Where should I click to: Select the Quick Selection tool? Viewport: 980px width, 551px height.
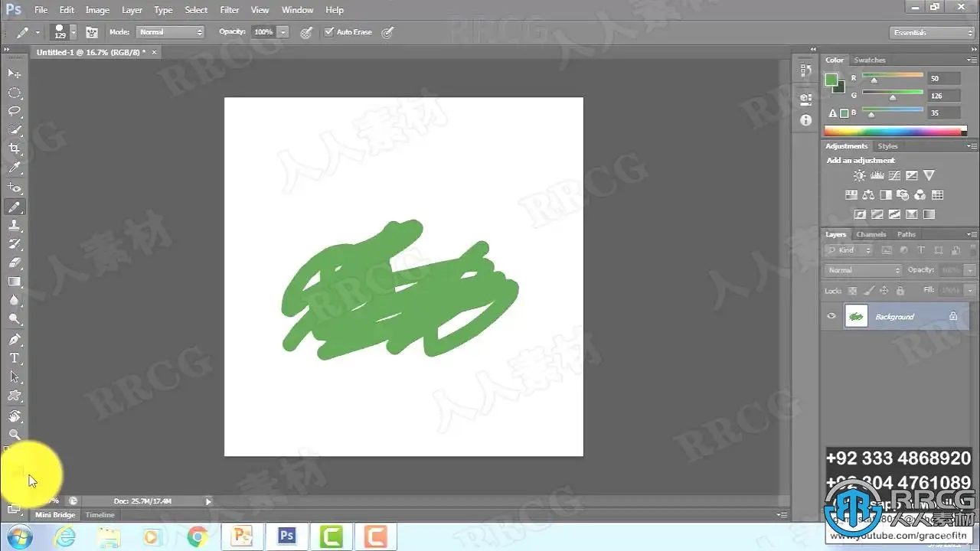coord(15,130)
